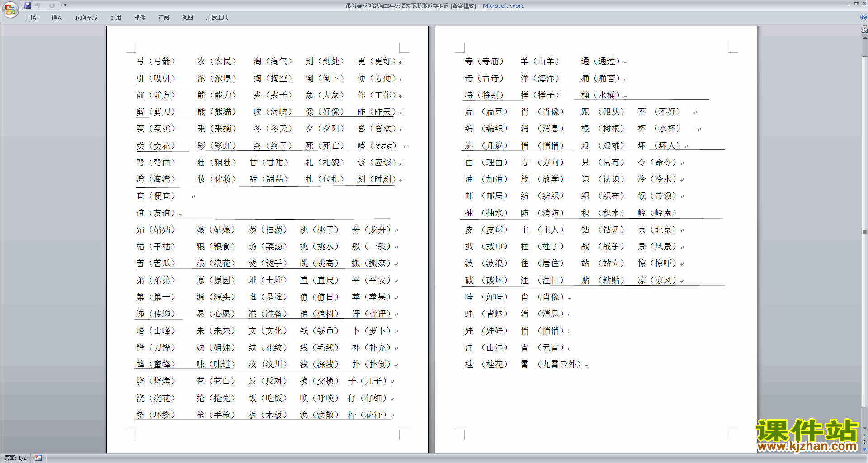Click the text 烧（烧烤）on the left page

(x=156, y=381)
